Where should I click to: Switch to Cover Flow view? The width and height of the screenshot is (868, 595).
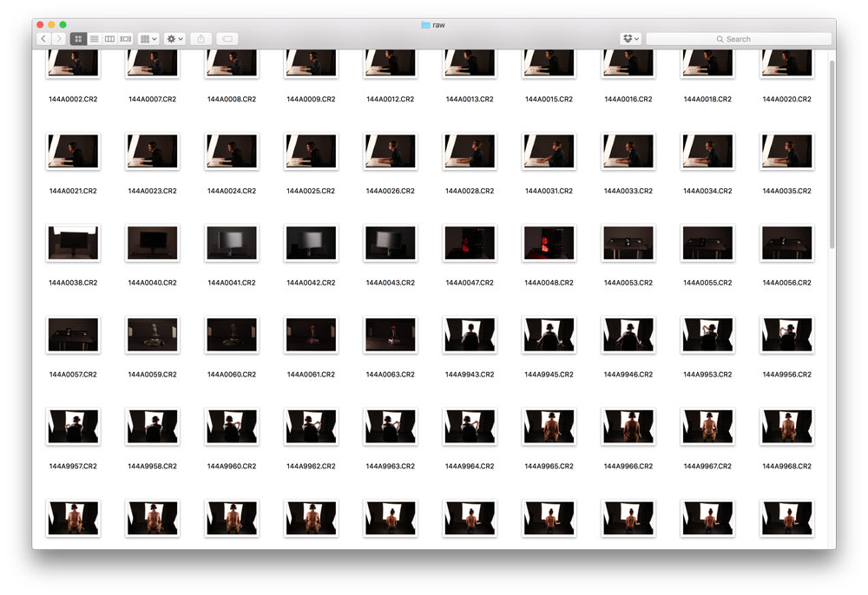[x=126, y=39]
